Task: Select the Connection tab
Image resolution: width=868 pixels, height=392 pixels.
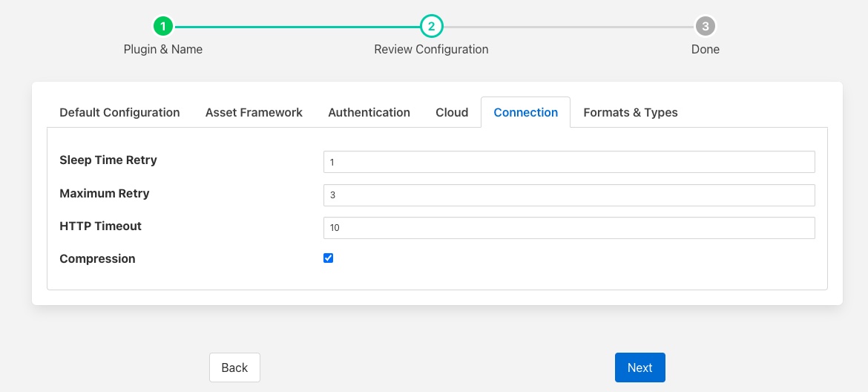Action: pyautogui.click(x=525, y=112)
